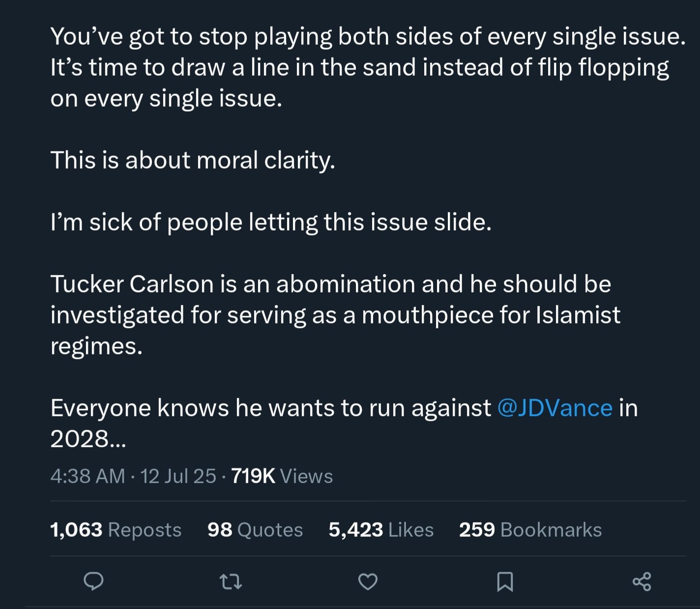Click the word 'regimes.' in the post
The width and height of the screenshot is (700, 609).
tap(96, 347)
